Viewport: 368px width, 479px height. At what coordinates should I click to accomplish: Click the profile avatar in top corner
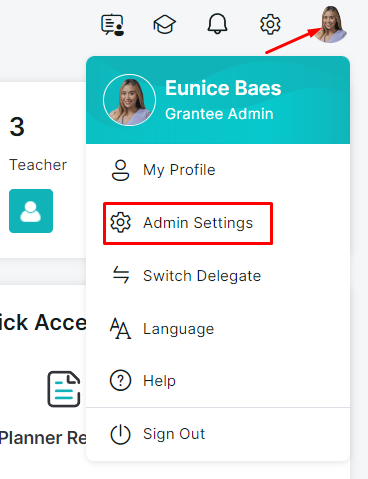click(x=330, y=24)
